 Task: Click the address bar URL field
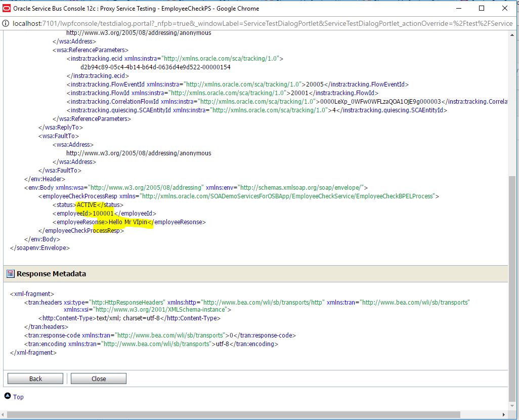click(x=263, y=23)
